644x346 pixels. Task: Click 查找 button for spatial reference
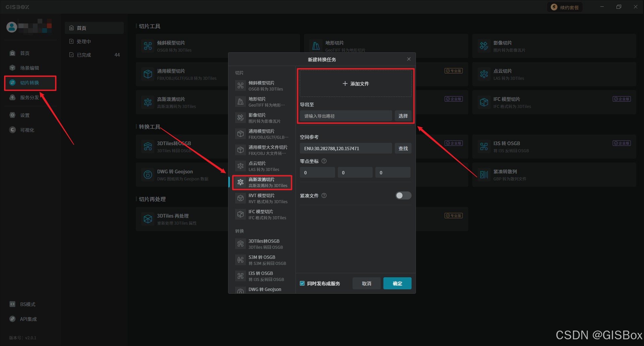(x=403, y=148)
